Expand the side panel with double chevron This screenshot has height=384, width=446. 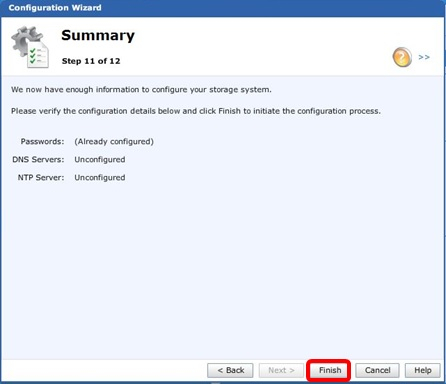[x=424, y=57]
